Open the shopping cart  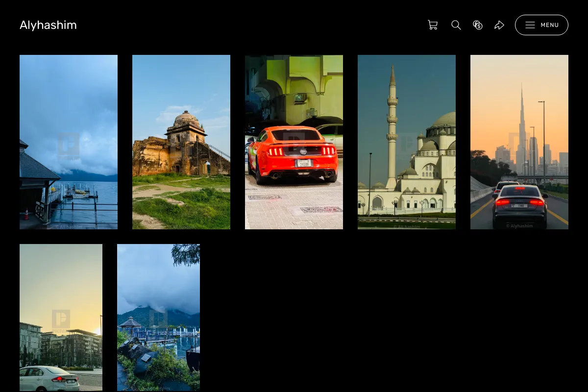(433, 25)
